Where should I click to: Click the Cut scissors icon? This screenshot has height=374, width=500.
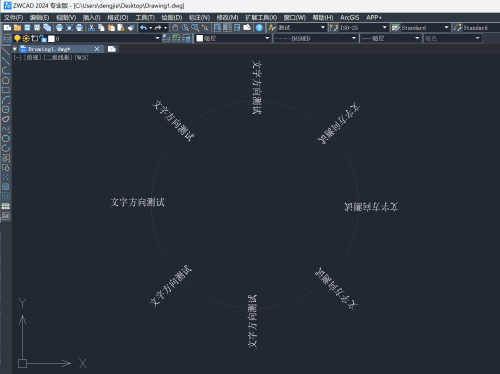click(91, 28)
